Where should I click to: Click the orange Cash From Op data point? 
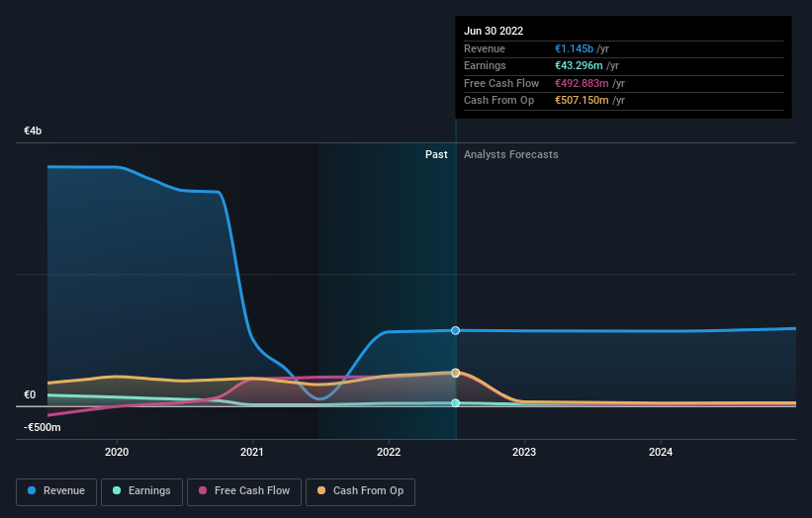(x=455, y=373)
